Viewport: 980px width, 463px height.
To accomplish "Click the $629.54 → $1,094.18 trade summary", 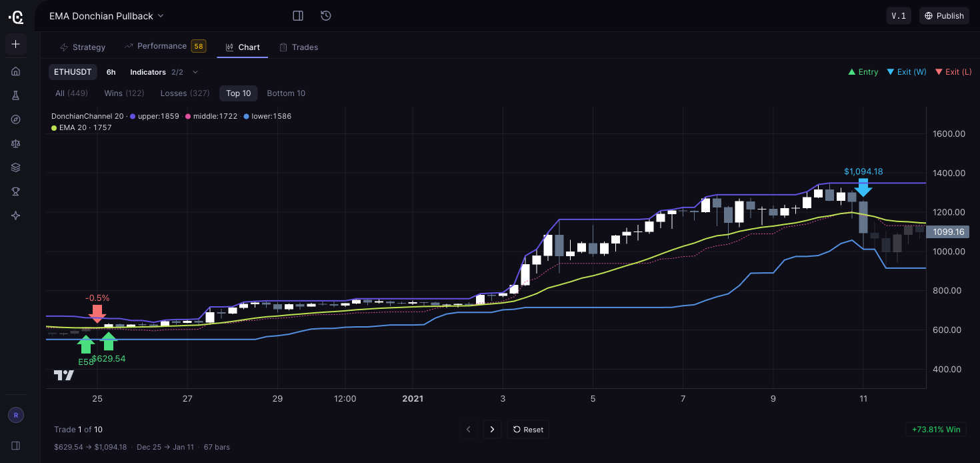I will (91, 447).
